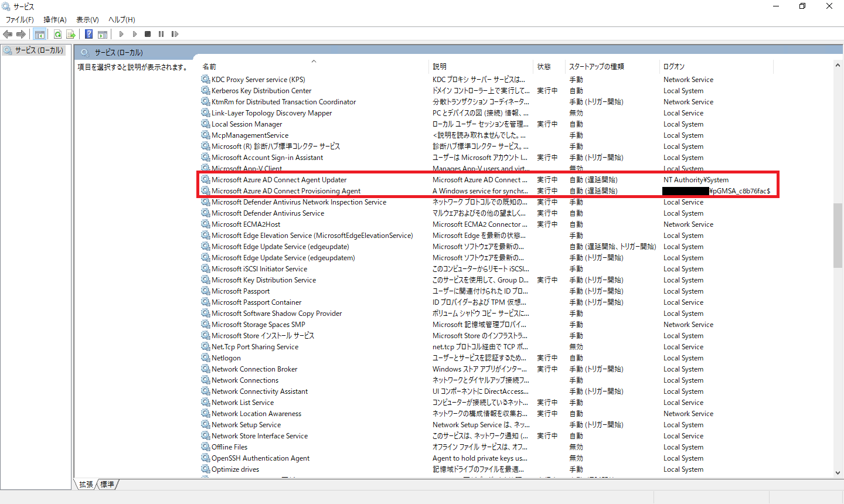Click gear icon of Netlogon service
The height and width of the screenshot is (504, 844).
pyautogui.click(x=205, y=357)
